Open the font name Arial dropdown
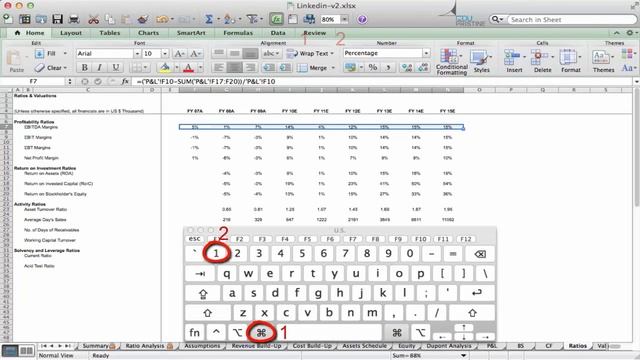The width and height of the screenshot is (640, 360). (x=137, y=53)
